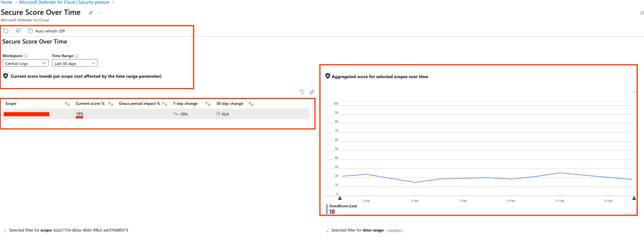Select the redacted scope name in the table row
This screenshot has height=241, width=644.
pos(27,114)
